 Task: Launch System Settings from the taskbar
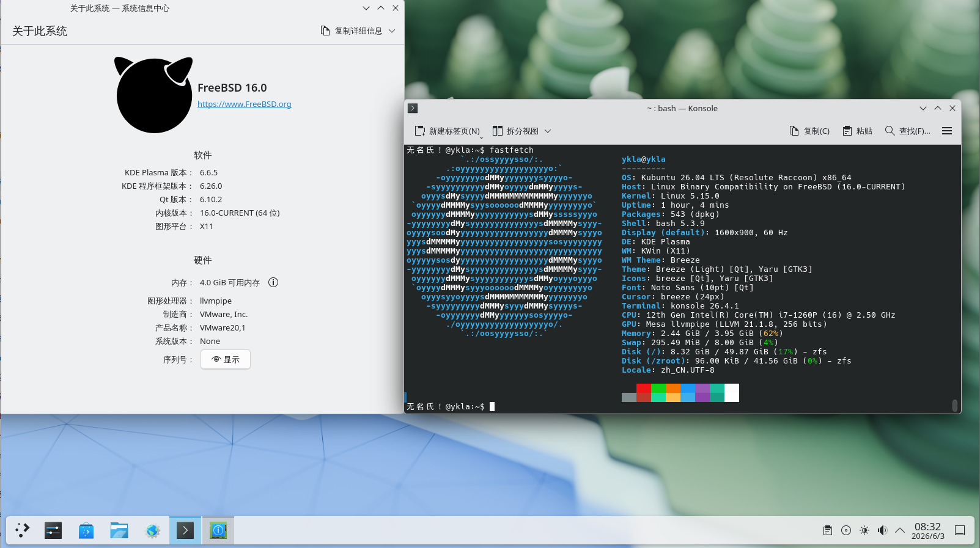coord(53,530)
